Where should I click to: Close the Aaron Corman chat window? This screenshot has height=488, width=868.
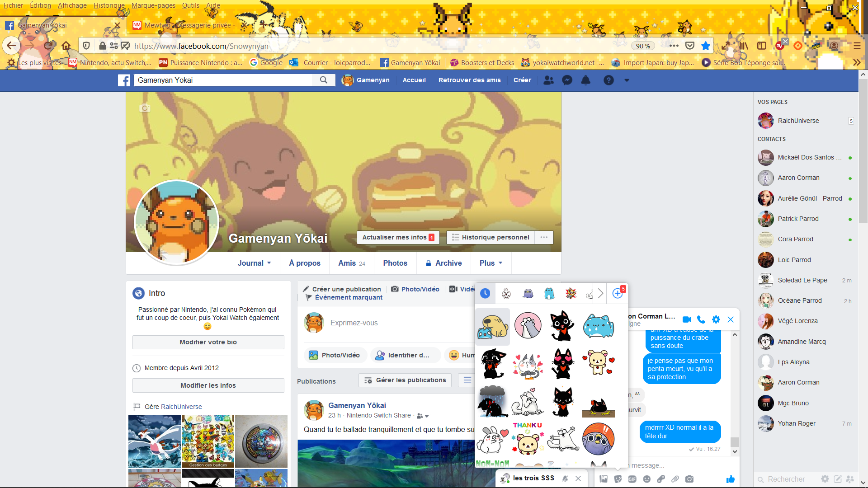731,319
